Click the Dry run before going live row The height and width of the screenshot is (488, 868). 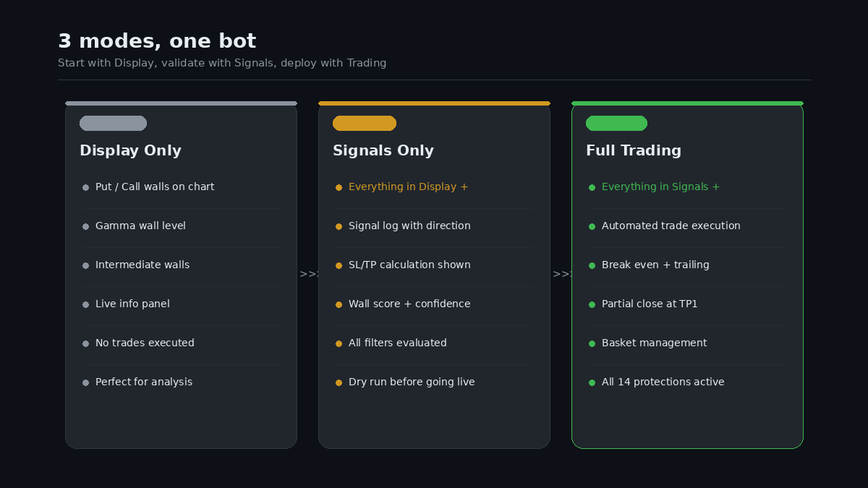412,382
